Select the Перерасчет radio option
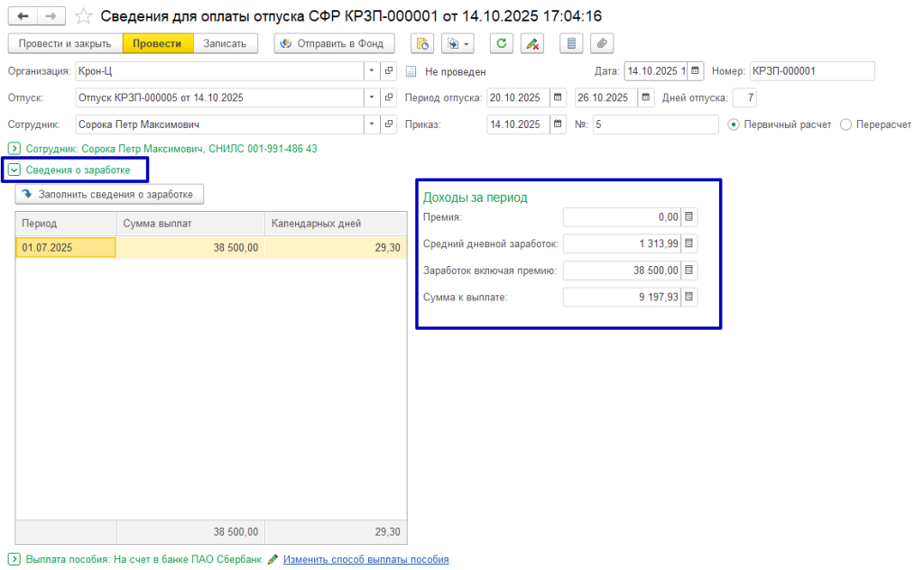Image resolution: width=924 pixels, height=570 pixels. tap(845, 124)
